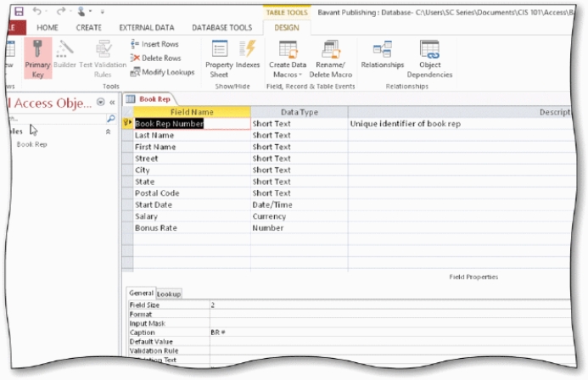
Task: Click the navigation pane search box
Action: 59,119
